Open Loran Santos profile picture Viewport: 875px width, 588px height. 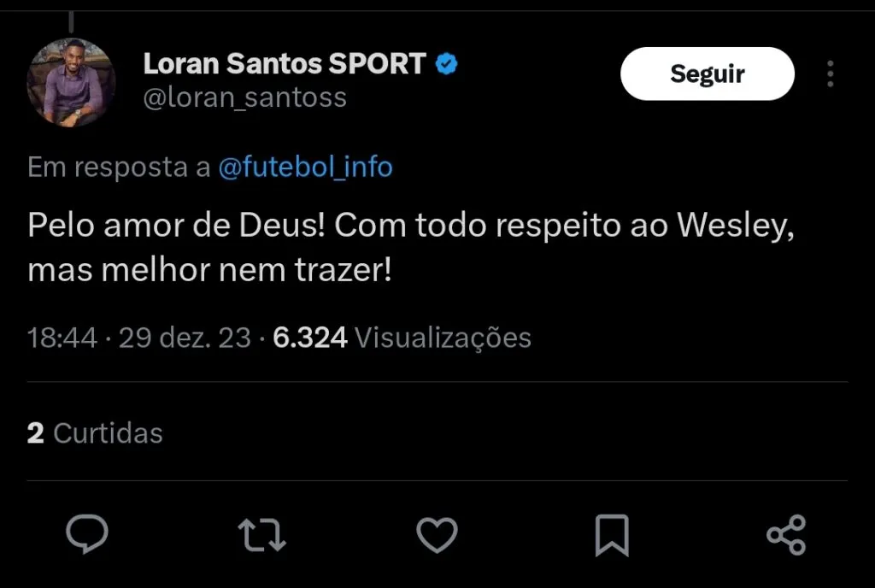click(x=72, y=83)
